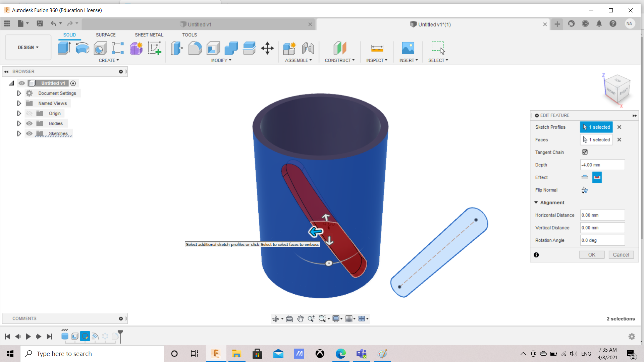The height and width of the screenshot is (362, 644).
Task: Switch to the Untitled v1 document tab
Action: [199, 24]
